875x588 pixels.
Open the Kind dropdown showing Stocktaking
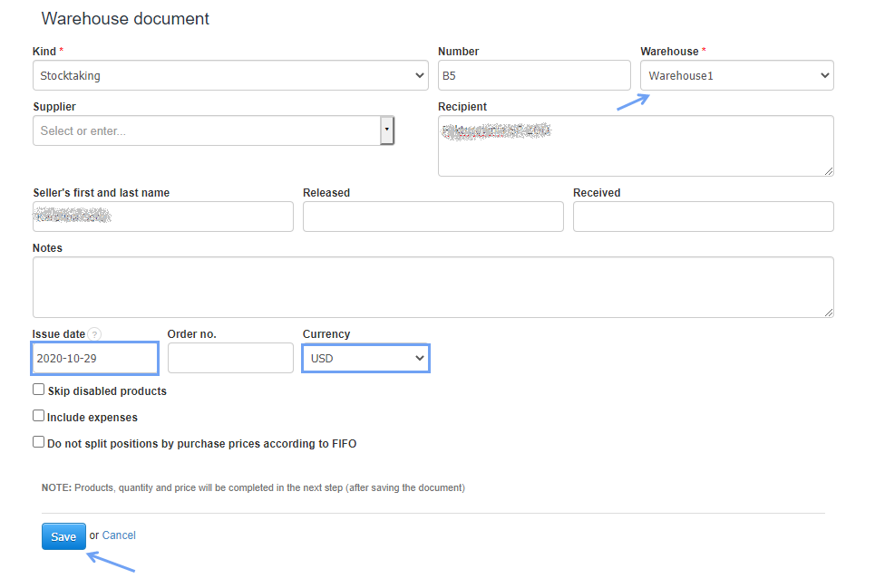point(230,76)
